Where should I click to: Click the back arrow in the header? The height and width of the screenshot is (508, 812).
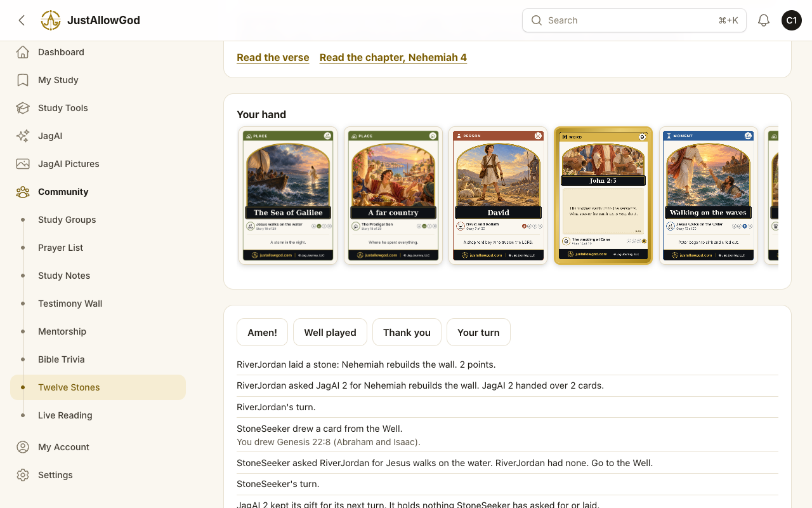[x=22, y=20]
